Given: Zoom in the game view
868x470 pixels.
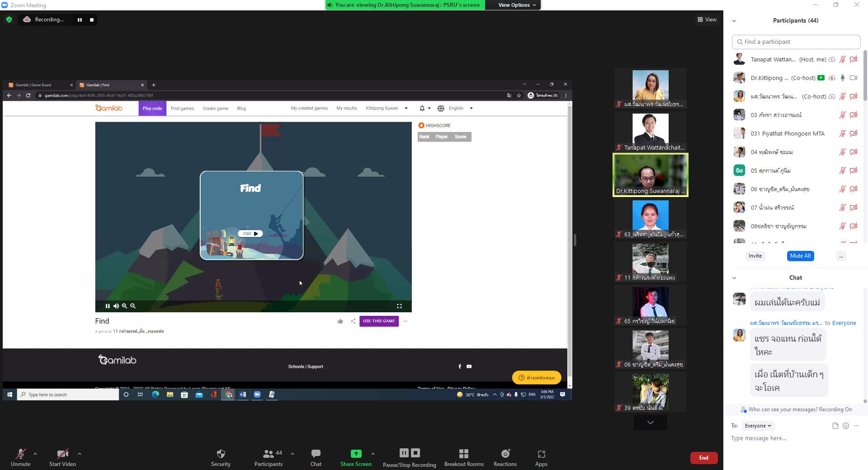Looking at the screenshot, I should click(x=124, y=306).
